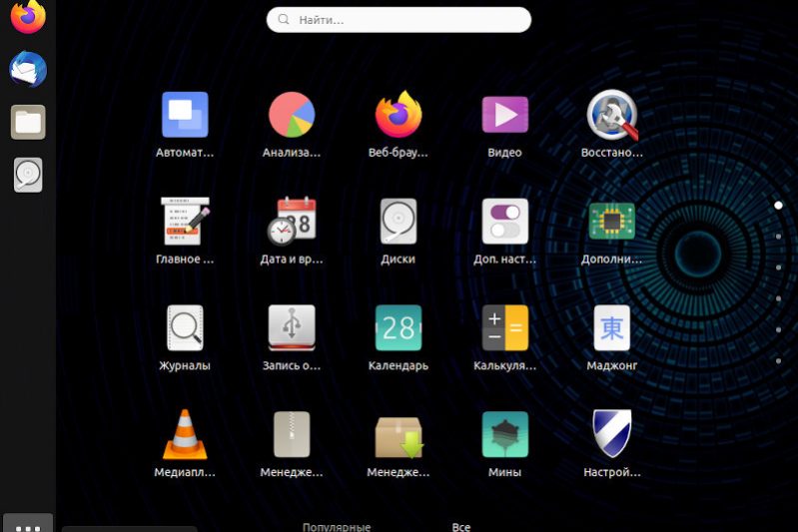Open the VLC media player app
Screen dimensions: 798x532
tap(185, 435)
